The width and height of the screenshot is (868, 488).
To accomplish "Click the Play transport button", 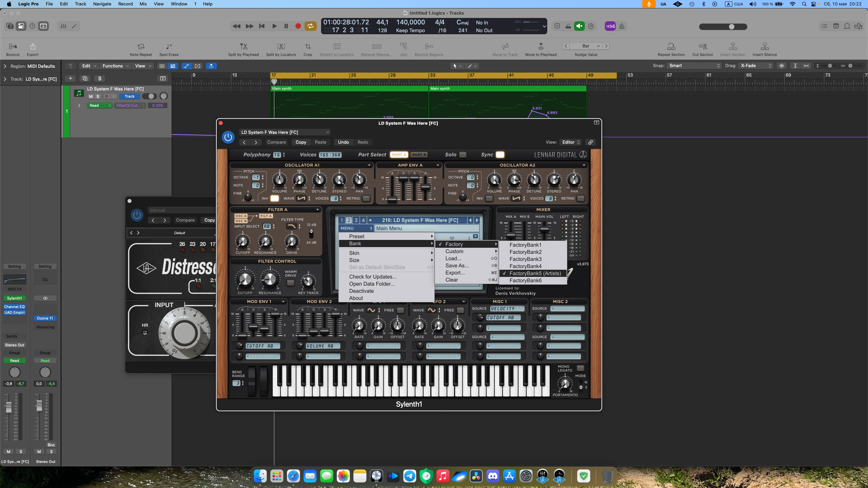I will (274, 26).
